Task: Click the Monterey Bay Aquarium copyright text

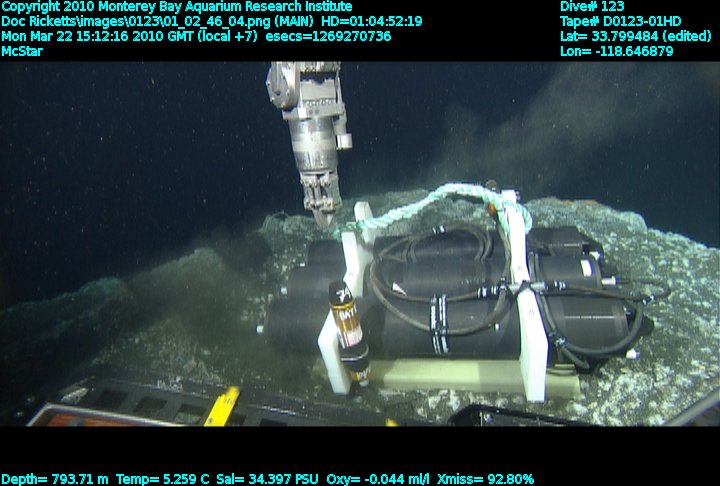Action: (x=177, y=7)
